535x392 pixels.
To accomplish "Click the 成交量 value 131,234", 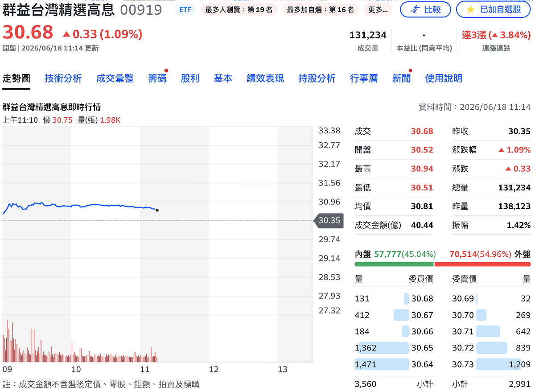I will (x=368, y=35).
